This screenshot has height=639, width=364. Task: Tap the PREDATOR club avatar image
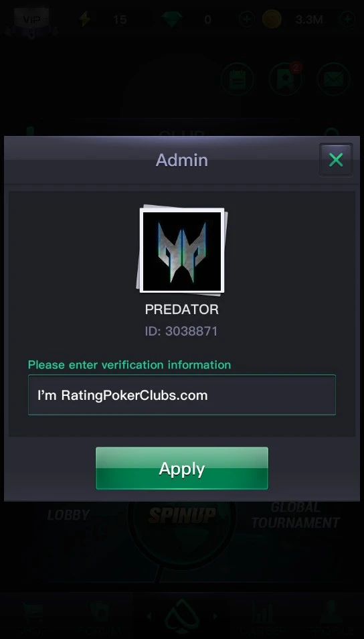coord(182,251)
